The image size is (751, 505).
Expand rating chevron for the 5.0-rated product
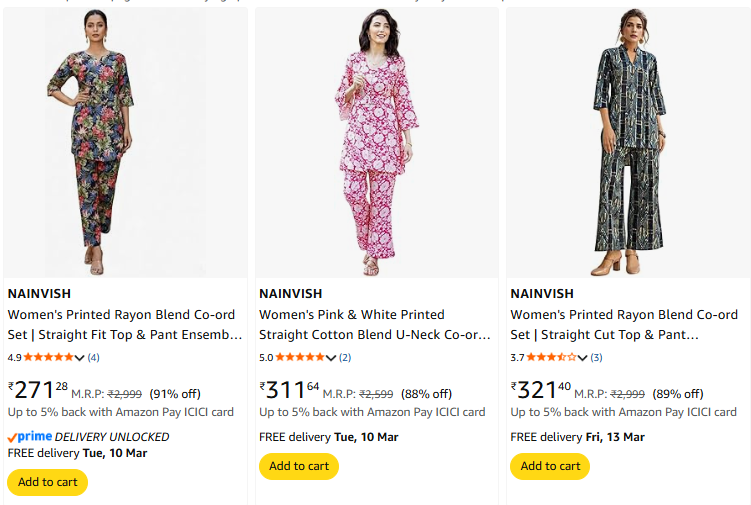(x=331, y=358)
